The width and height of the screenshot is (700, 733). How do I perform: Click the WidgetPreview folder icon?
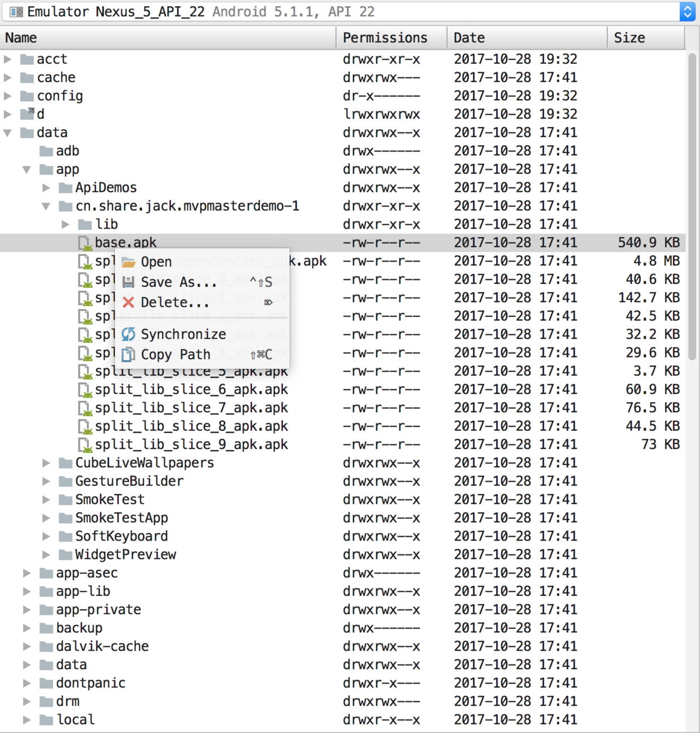(x=65, y=555)
